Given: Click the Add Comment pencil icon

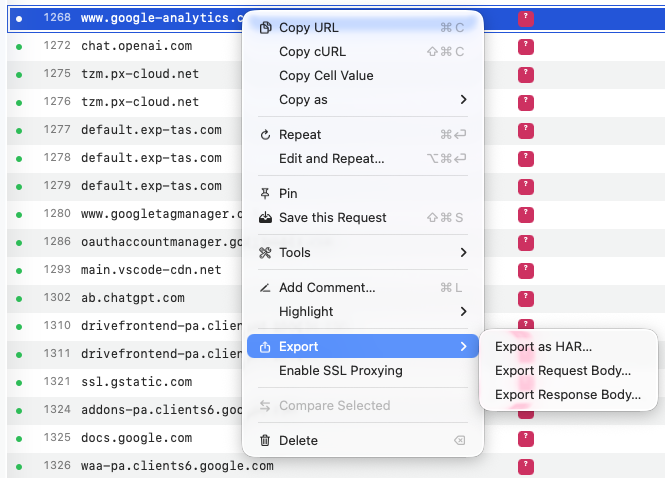Looking at the screenshot, I should [265, 288].
